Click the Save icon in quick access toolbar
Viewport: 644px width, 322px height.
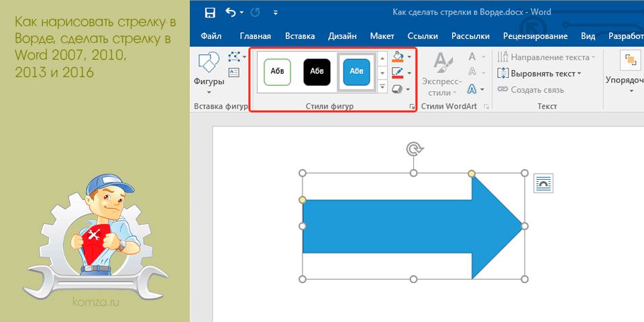coord(210,13)
